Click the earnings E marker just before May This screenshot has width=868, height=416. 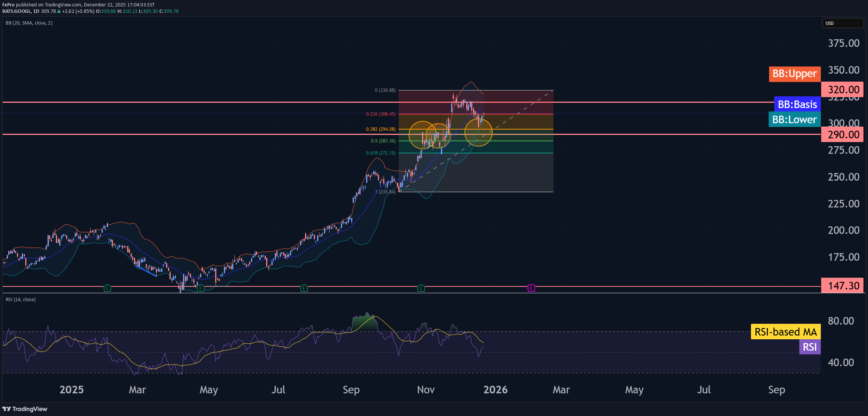(x=201, y=288)
